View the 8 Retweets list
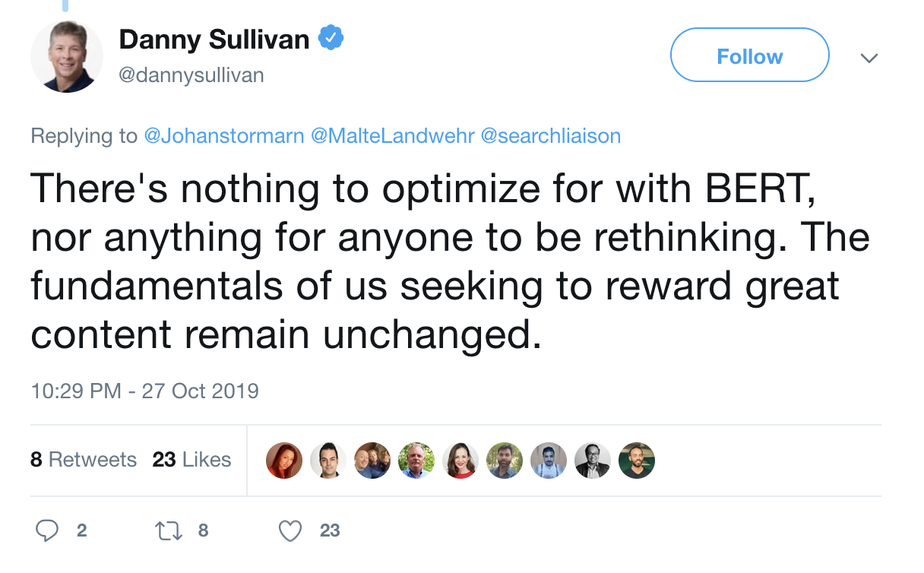Image resolution: width=924 pixels, height=573 pixels. [x=84, y=460]
